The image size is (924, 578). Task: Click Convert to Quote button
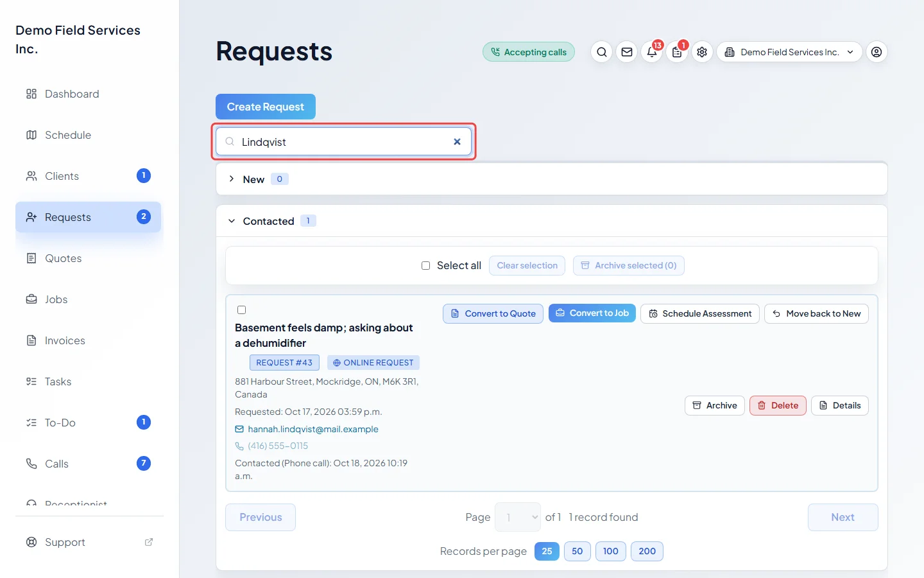493,313
